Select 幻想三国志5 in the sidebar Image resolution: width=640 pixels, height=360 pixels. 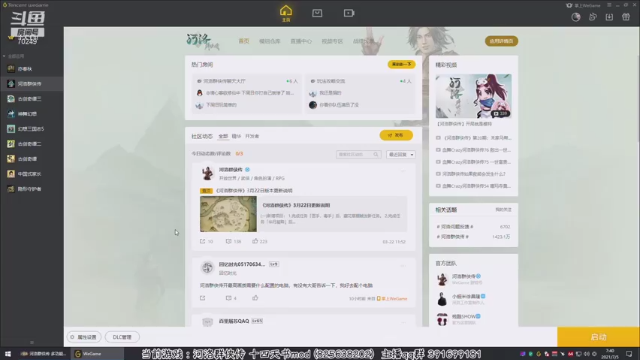click(x=32, y=129)
